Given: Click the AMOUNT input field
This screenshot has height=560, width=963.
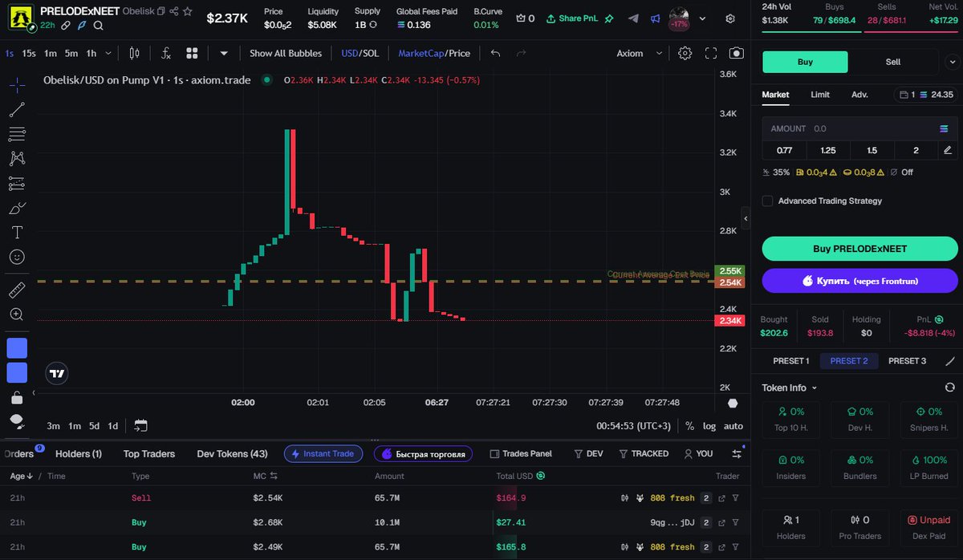Looking at the screenshot, I should 859,128.
